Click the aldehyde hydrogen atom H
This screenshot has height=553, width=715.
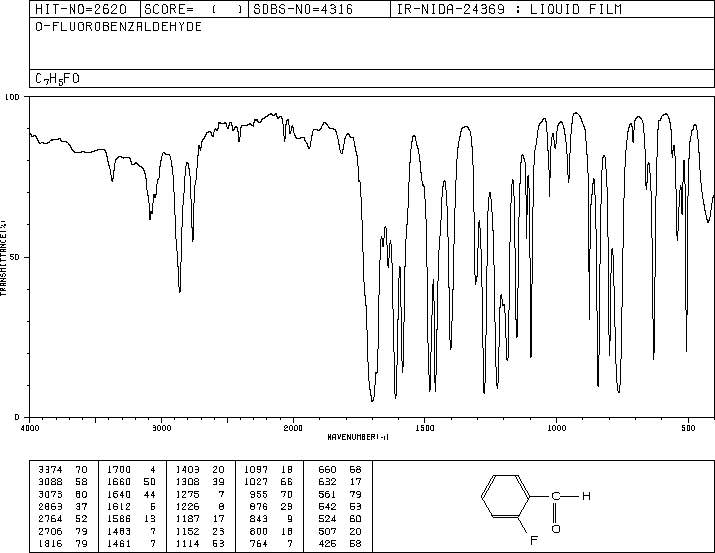(586, 496)
